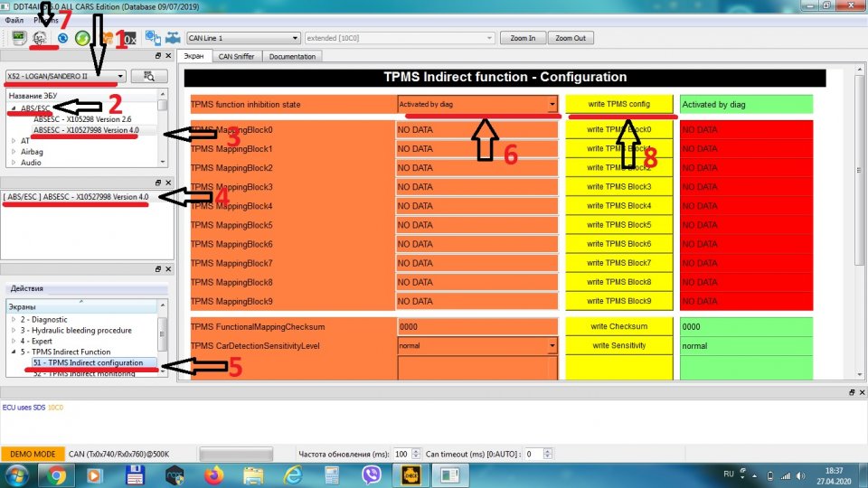Click the green circular refresh toolbar icon
Image resolution: width=868 pixels, height=488 pixels.
[x=82, y=39]
